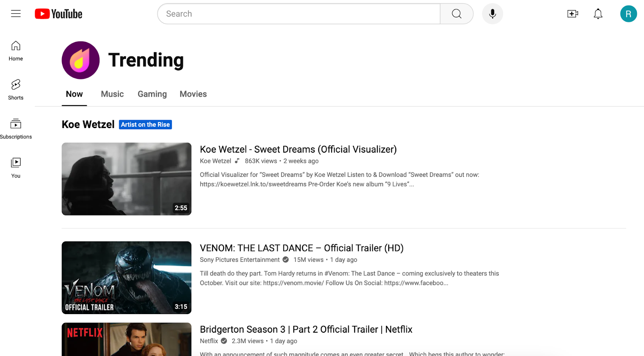
Task: Switch to the Gaming tab
Action: click(x=152, y=94)
